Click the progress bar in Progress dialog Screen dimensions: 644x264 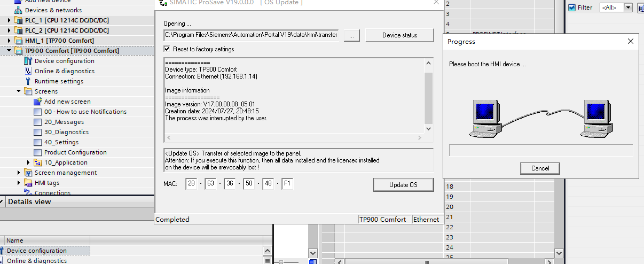point(541,150)
